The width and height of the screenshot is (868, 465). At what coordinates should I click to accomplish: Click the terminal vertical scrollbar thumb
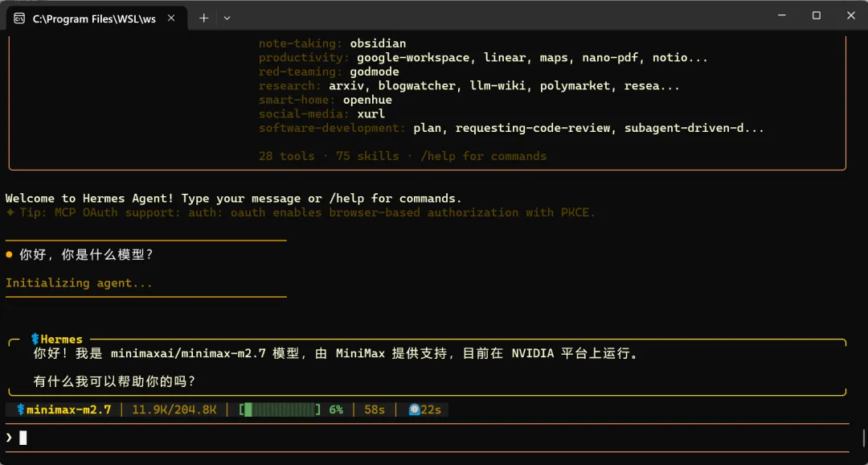[x=864, y=438]
